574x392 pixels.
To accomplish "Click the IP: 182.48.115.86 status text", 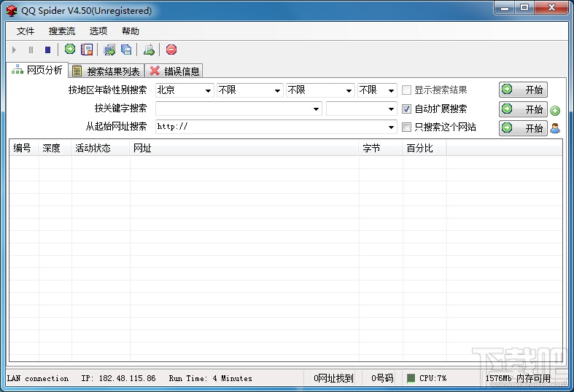I will 118,378.
